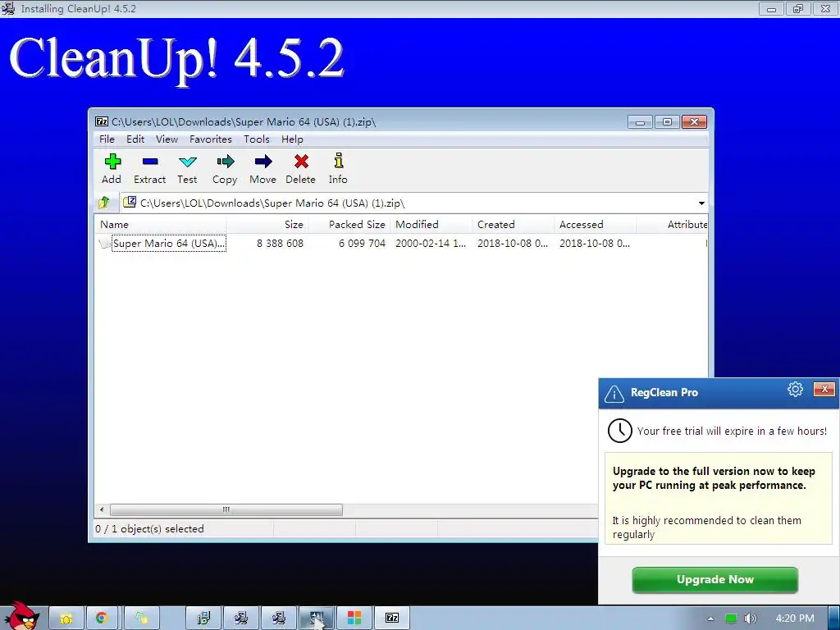Click the address path field
The image size is (840, 630).
(x=407, y=203)
